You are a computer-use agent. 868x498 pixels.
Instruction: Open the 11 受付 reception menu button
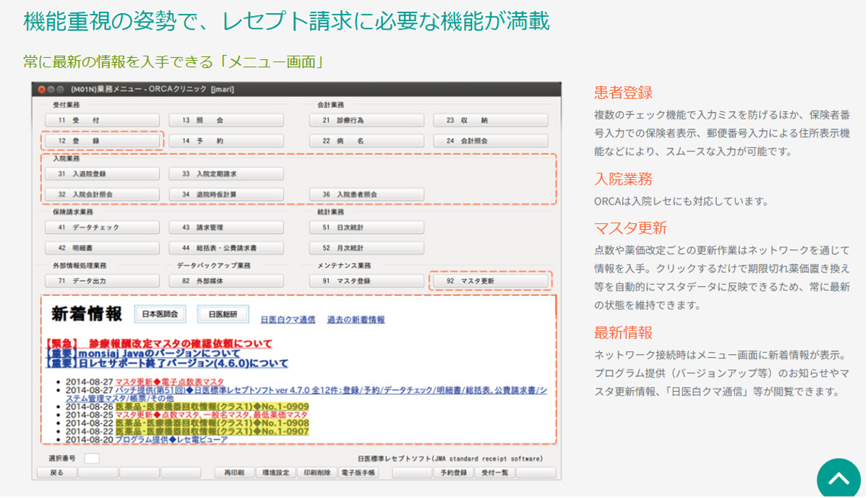102,120
